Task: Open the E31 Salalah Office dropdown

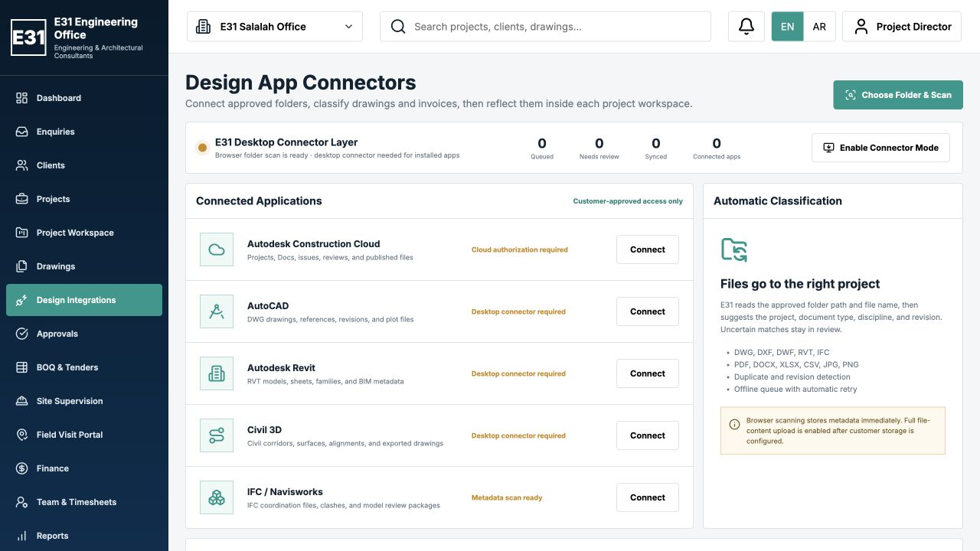Action: click(275, 26)
